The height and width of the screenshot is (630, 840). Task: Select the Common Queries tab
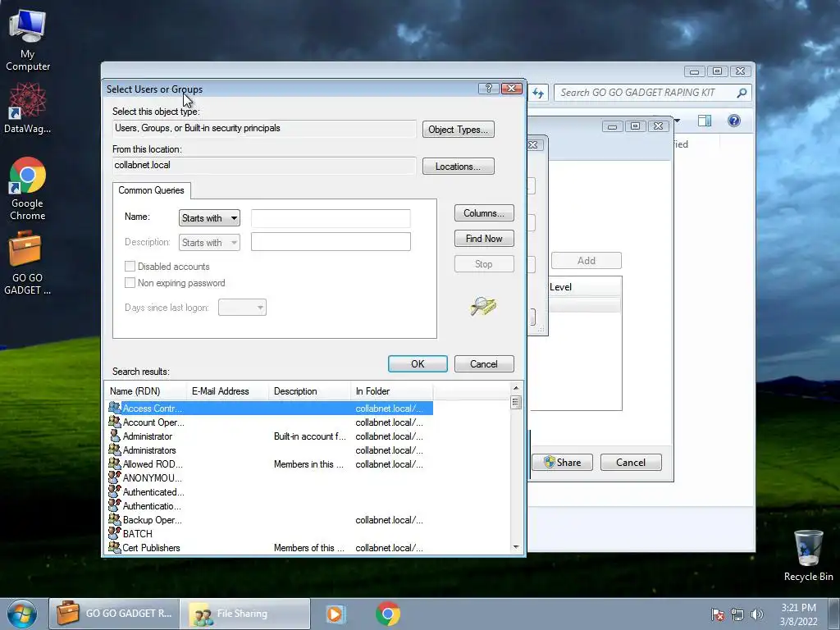tap(151, 190)
